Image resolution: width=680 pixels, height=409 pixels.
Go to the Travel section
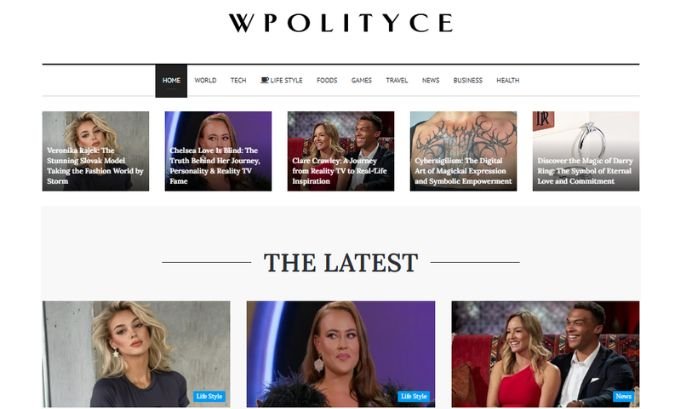click(x=397, y=81)
